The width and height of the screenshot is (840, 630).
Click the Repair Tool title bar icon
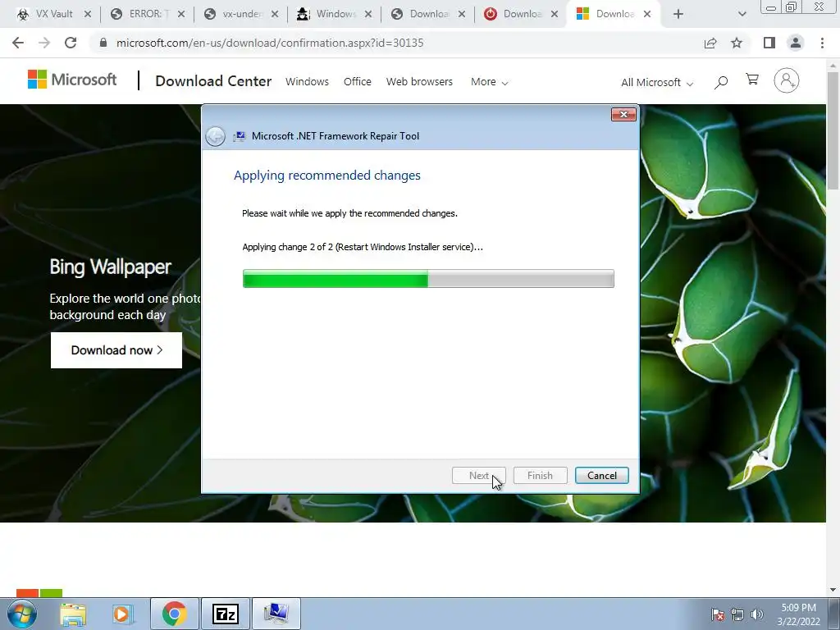tap(239, 136)
